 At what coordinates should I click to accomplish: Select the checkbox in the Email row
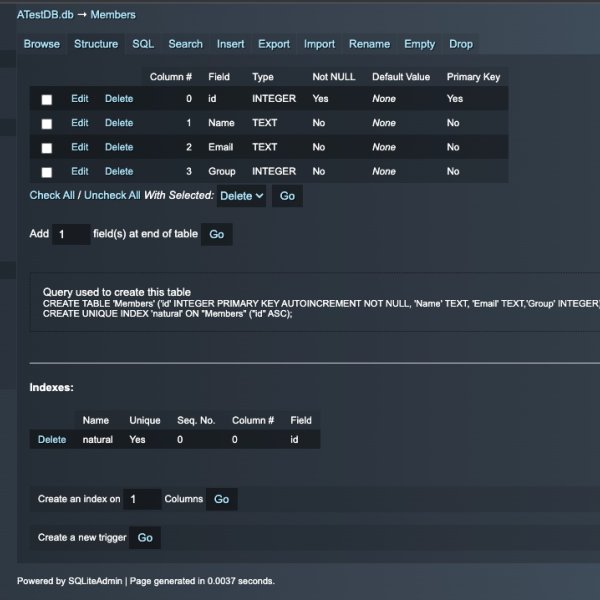click(x=47, y=148)
